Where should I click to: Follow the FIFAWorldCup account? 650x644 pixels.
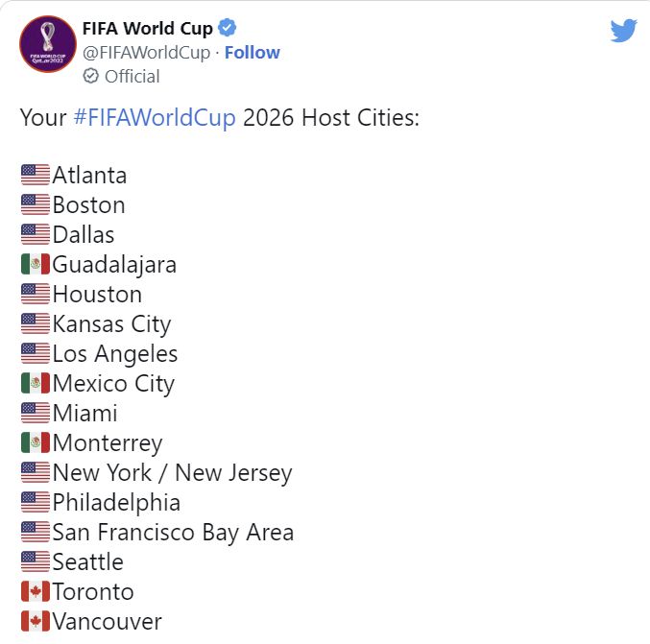tap(252, 52)
